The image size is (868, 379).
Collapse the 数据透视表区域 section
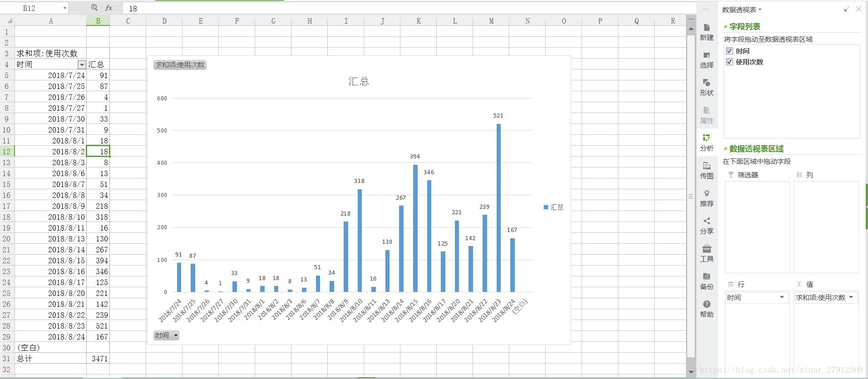click(x=725, y=148)
